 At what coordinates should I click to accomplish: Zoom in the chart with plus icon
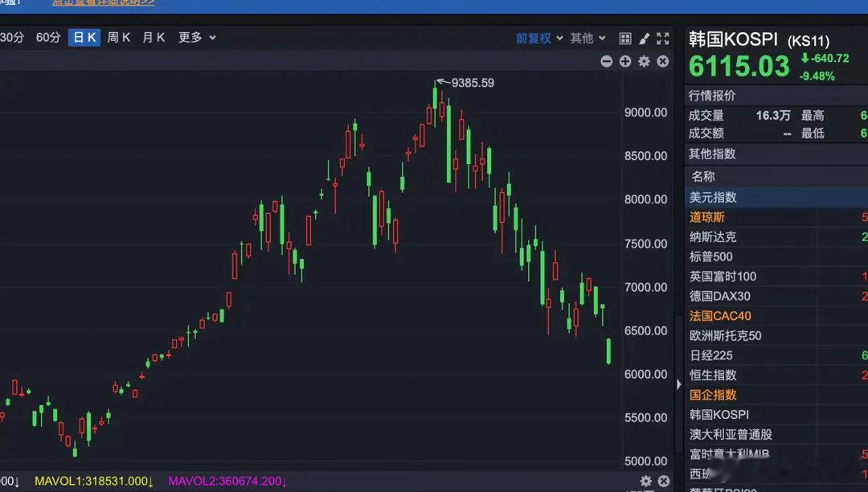click(x=625, y=61)
